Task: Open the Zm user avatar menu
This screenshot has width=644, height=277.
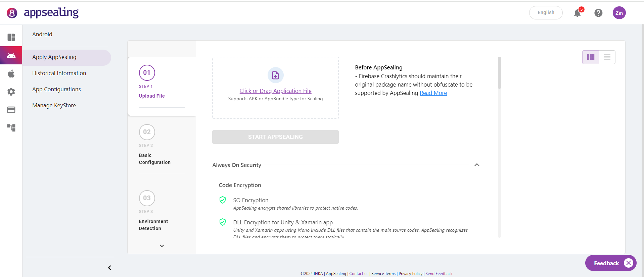Action: point(619,13)
